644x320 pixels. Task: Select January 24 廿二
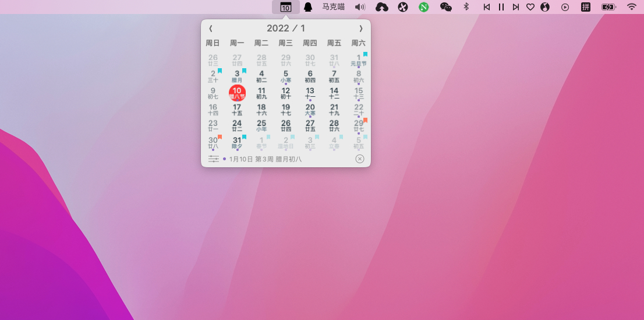(237, 126)
